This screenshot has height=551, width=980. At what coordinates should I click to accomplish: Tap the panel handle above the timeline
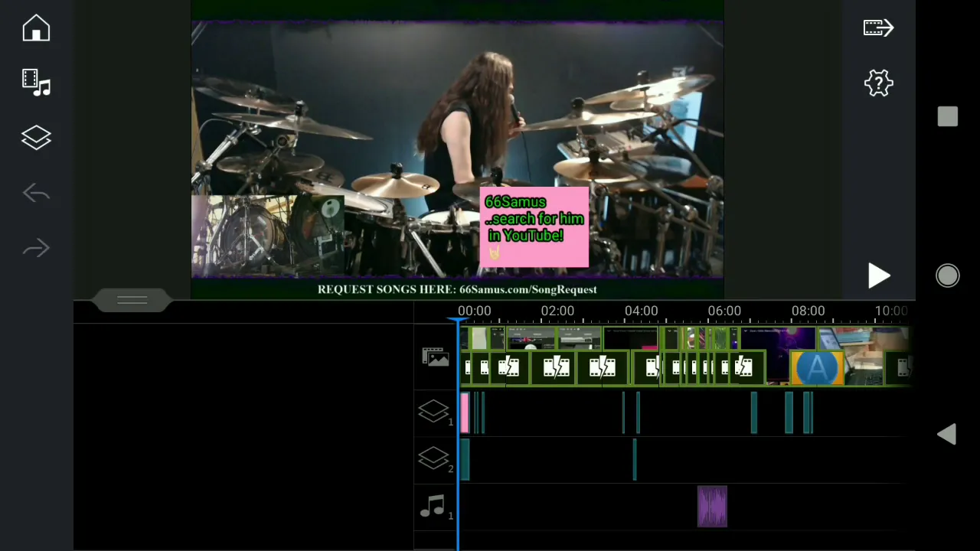pos(132,300)
